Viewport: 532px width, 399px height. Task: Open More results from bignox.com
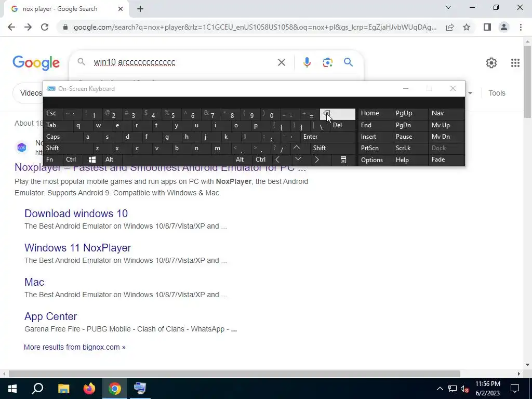[75, 347]
